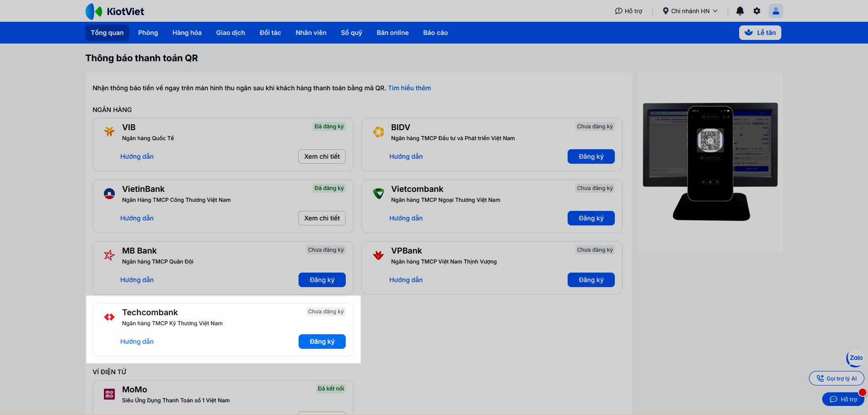Open the Giao dịch menu
868x415 pixels.
(x=230, y=33)
